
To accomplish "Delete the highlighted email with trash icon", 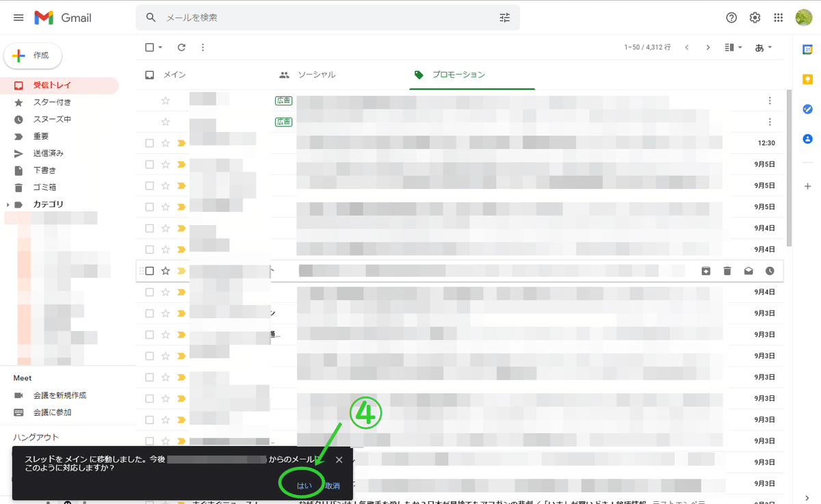I will coord(727,271).
